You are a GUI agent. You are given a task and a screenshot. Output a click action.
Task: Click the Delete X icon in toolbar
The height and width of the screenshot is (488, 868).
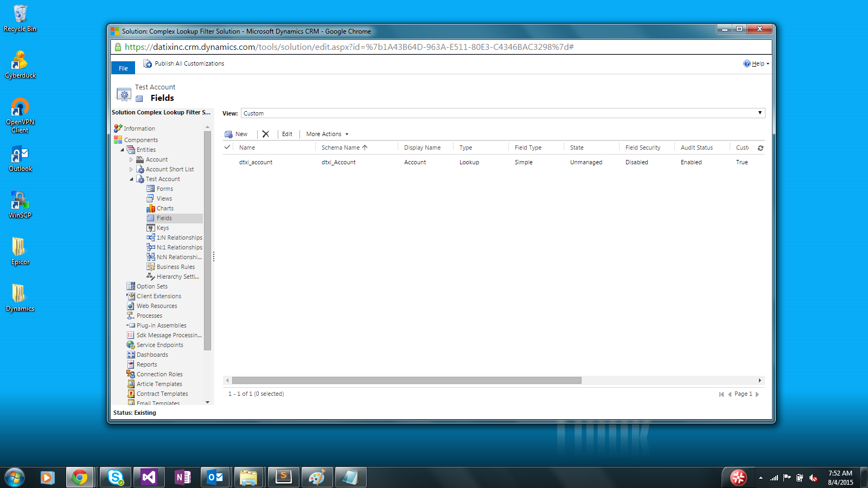266,134
